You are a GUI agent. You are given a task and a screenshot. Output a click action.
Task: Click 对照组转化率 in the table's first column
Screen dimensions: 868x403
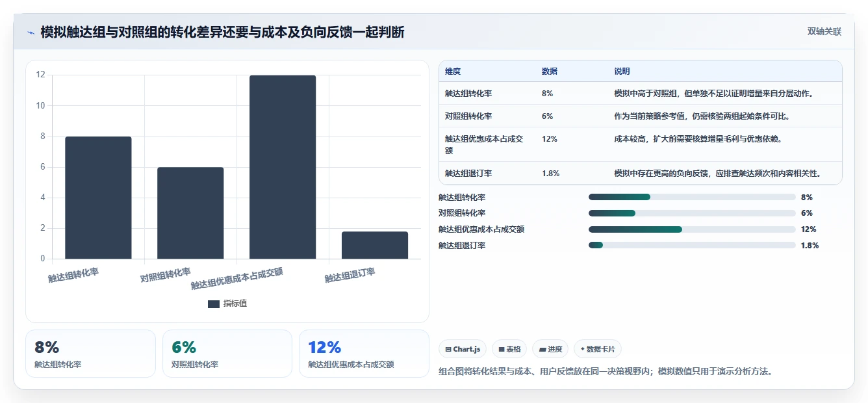[468, 116]
